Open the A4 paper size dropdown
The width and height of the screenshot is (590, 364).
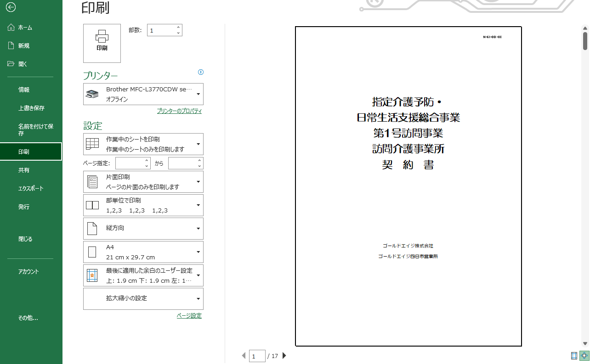(143, 252)
